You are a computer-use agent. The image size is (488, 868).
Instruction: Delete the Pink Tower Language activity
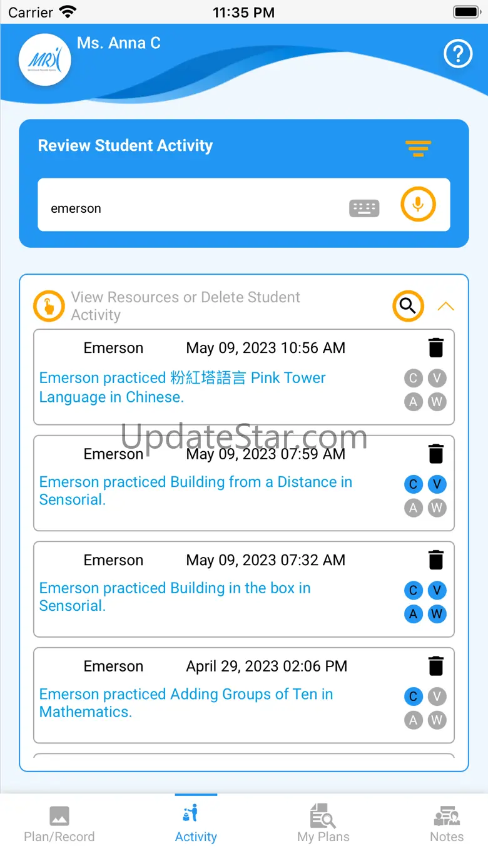tap(436, 347)
